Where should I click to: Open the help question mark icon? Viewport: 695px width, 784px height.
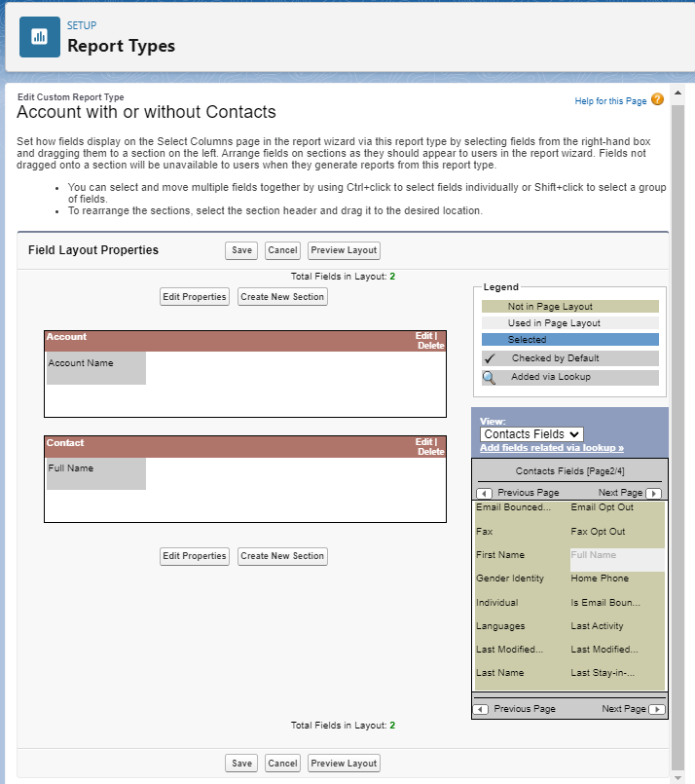tap(658, 99)
